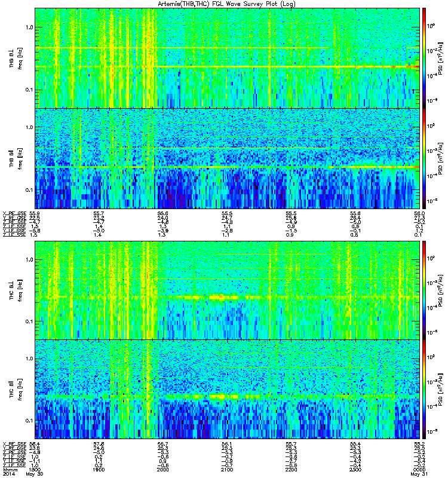Click the '0000' time axis label
The image size is (448, 478).
tap(419, 470)
